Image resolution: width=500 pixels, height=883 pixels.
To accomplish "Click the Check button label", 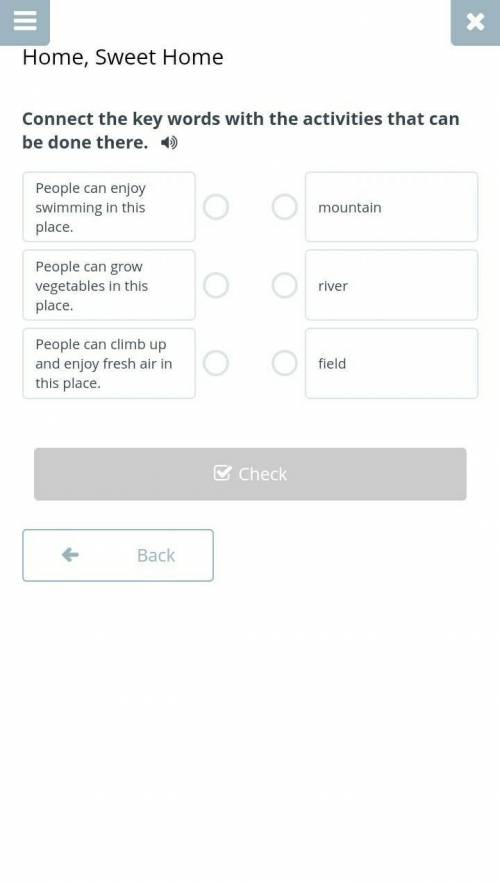I will point(262,474).
